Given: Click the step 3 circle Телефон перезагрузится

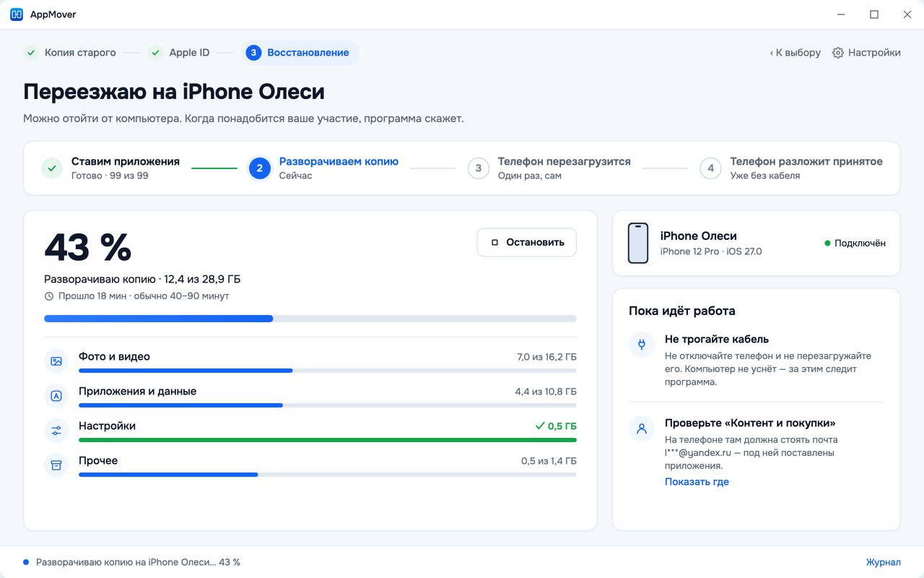Looking at the screenshot, I should tap(478, 168).
